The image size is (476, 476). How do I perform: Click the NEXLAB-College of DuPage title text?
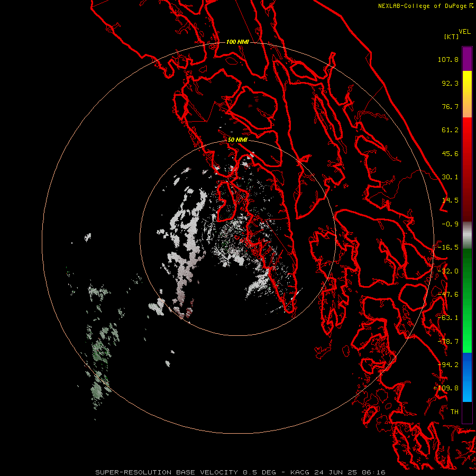[x=422, y=6]
